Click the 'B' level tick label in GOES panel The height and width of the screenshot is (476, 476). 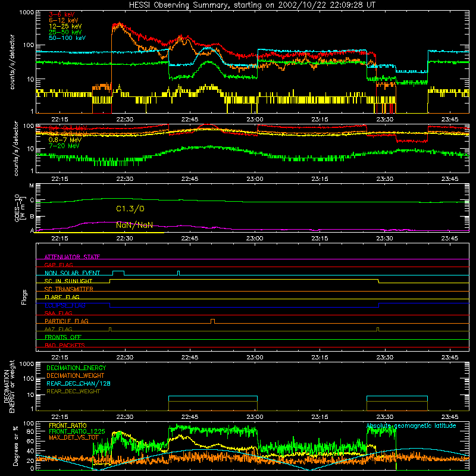(32, 217)
